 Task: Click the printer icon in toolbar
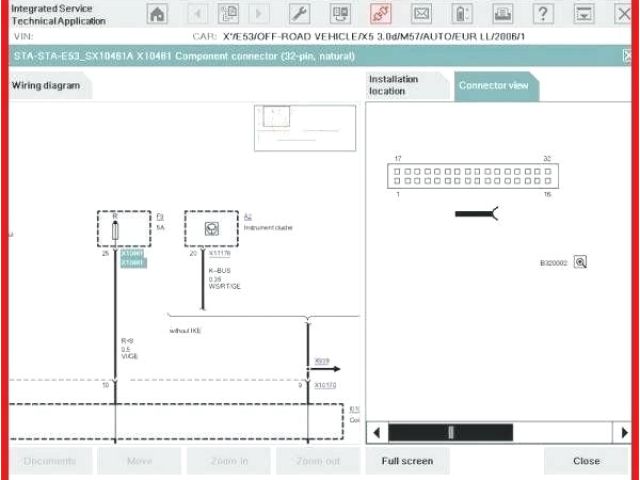click(502, 14)
